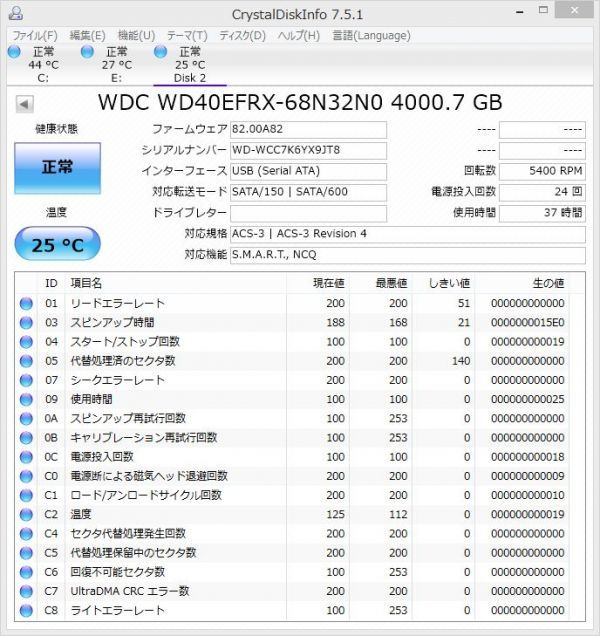Click the transfer mode field SATA/150 | SATA/600
The height and width of the screenshot is (636, 600).
(x=308, y=192)
